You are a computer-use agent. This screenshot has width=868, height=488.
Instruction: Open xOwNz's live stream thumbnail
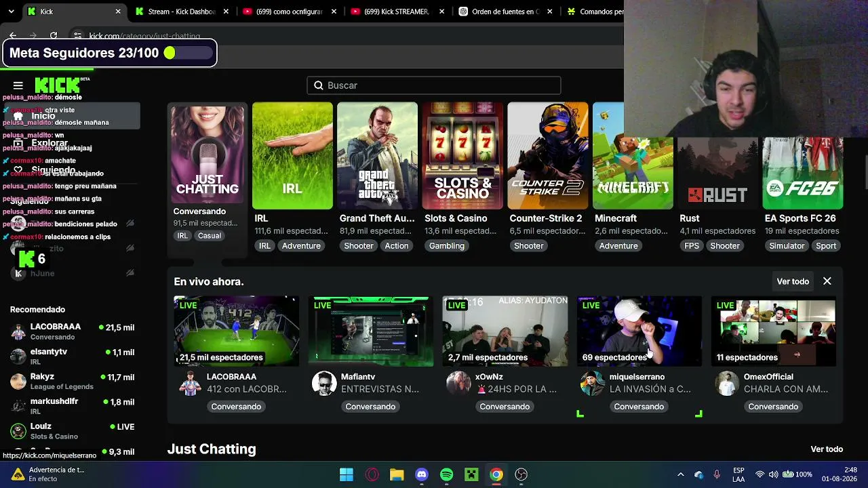[505, 331]
